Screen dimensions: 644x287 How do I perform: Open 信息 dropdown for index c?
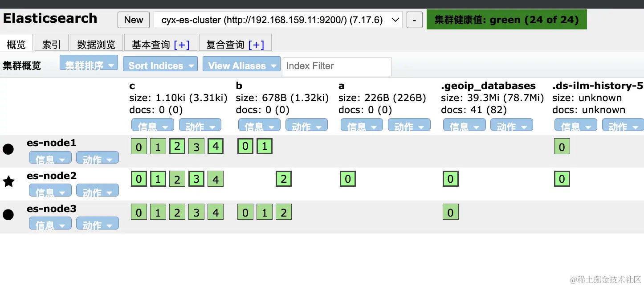tap(152, 125)
